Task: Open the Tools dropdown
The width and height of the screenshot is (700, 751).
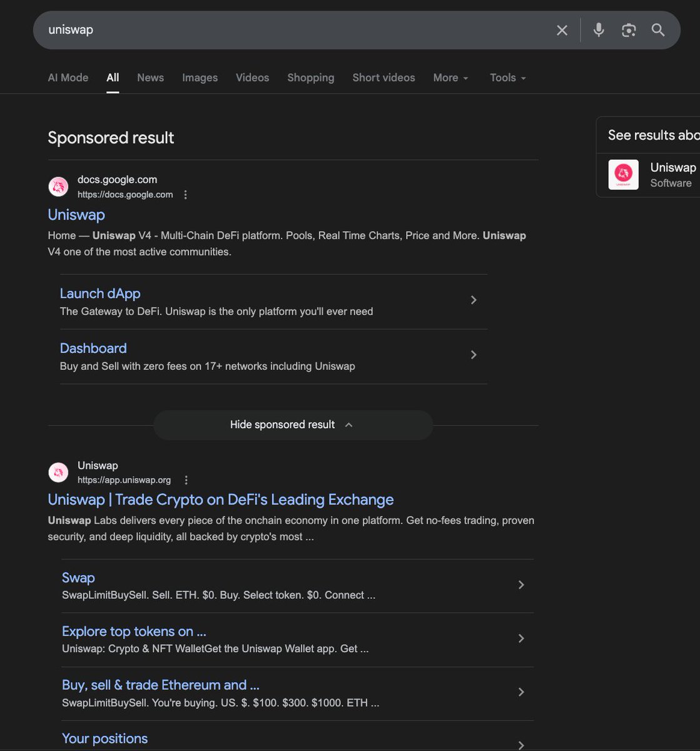Action: click(508, 78)
